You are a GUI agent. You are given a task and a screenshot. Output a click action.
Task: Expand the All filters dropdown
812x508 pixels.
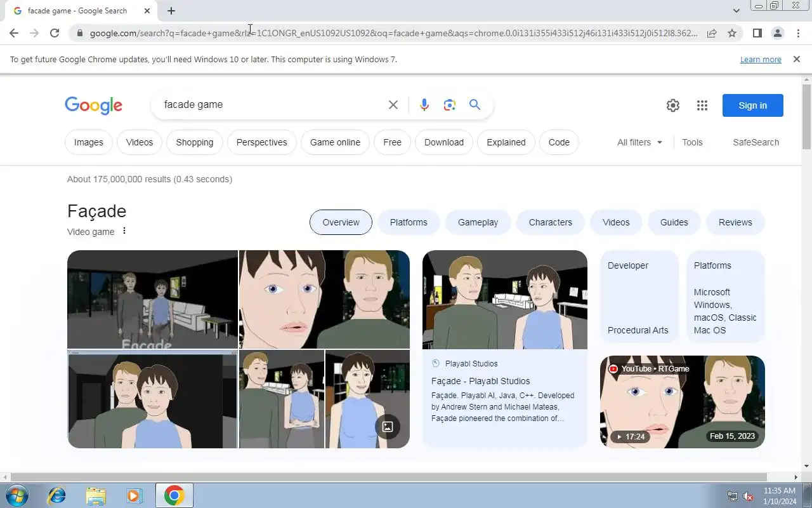(639, 142)
